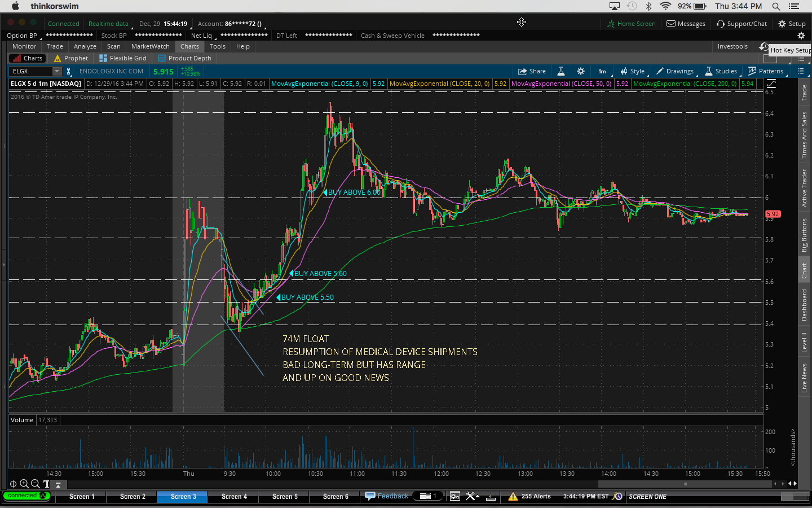Open the Style menu

pyautogui.click(x=632, y=71)
